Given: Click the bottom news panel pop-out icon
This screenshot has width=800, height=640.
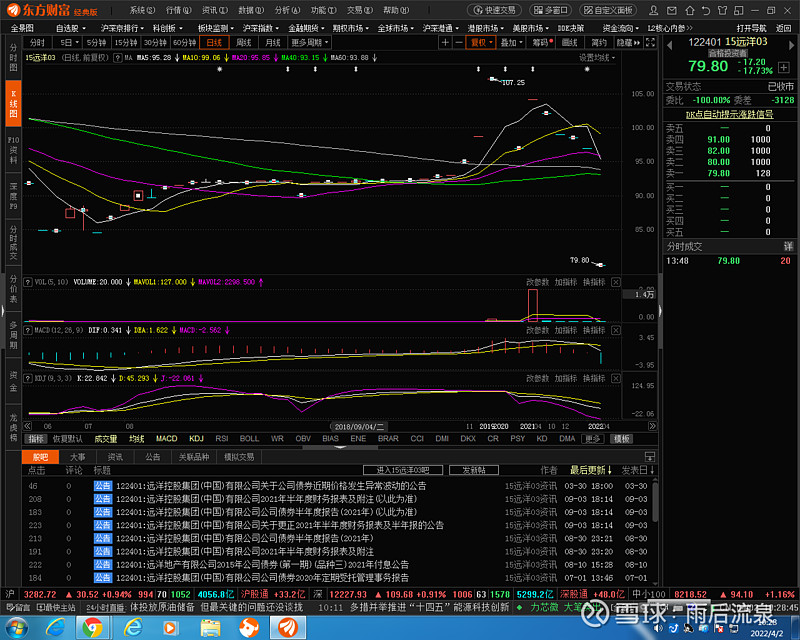Looking at the screenshot, I should (649, 456).
